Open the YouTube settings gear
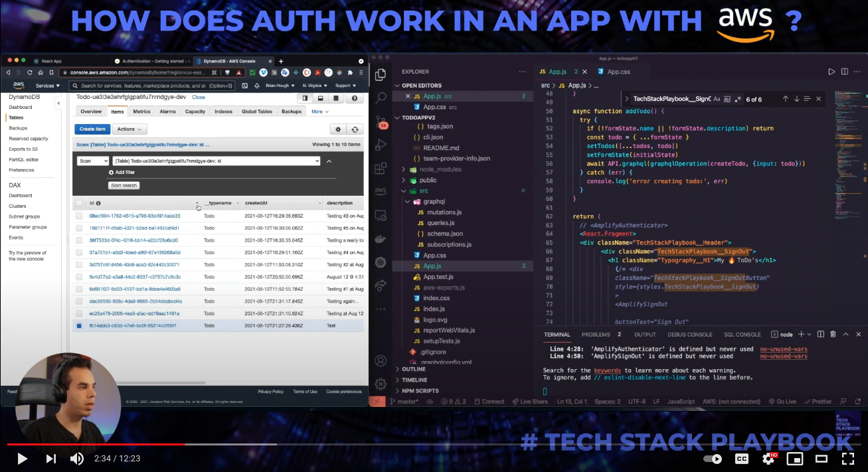This screenshot has width=868, height=472. click(768, 459)
